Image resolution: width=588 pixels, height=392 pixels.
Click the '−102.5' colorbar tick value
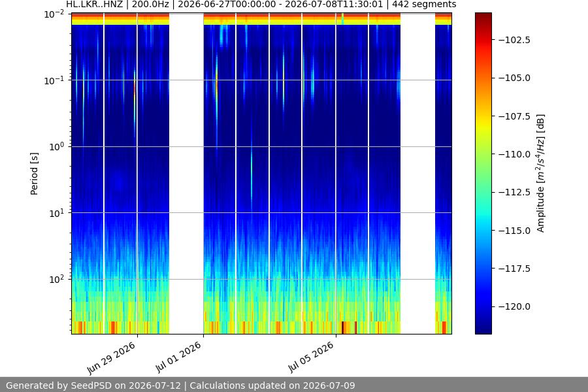(514, 40)
